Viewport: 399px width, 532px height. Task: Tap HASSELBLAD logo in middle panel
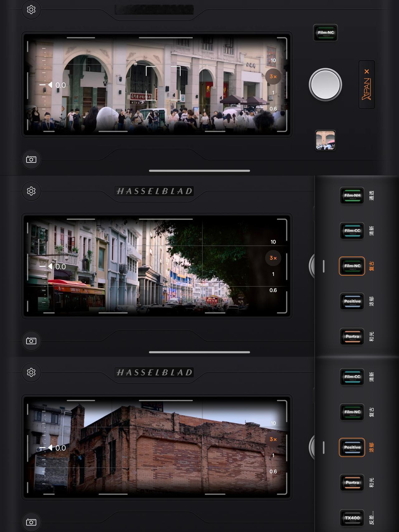coord(154,191)
